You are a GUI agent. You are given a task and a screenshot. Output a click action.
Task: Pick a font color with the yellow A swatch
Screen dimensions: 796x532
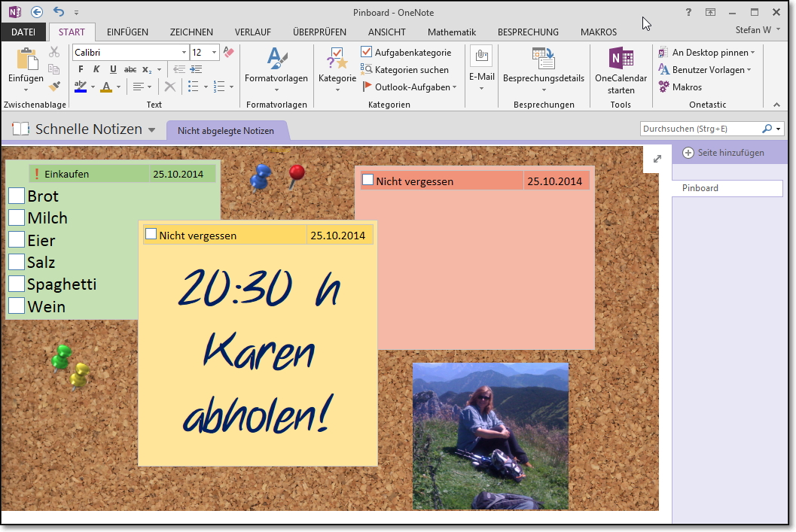[108, 87]
